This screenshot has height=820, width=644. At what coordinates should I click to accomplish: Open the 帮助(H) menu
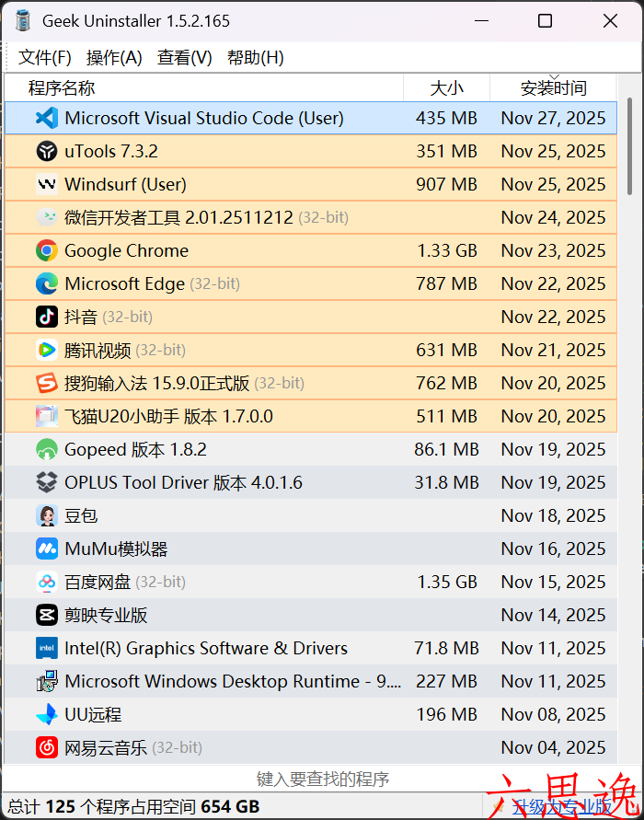255,57
